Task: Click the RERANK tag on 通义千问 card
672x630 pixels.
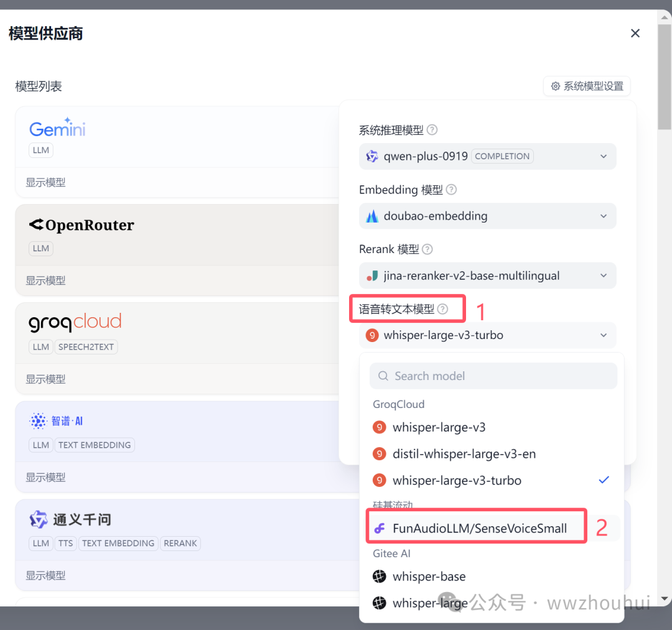Action: tap(180, 543)
